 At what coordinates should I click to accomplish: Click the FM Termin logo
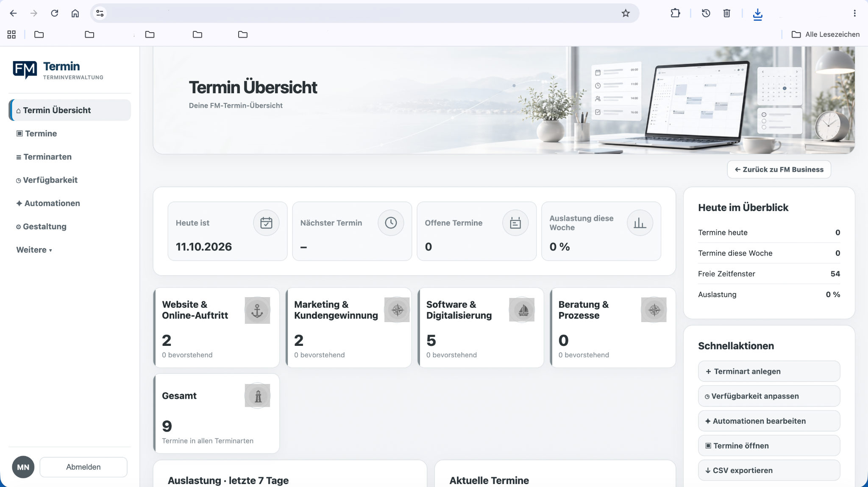58,70
